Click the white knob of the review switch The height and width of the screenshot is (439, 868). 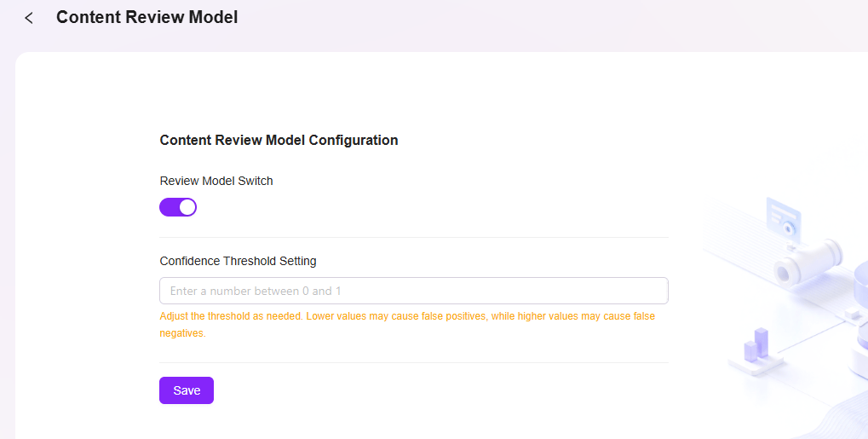187,207
